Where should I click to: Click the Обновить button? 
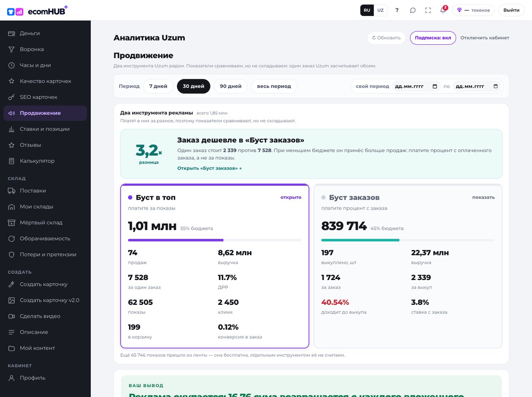pos(386,38)
